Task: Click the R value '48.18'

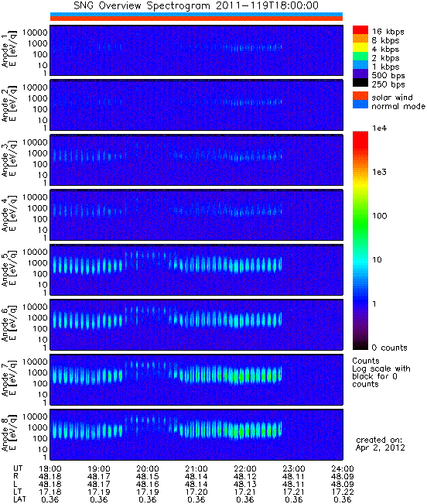Action: 50,477
